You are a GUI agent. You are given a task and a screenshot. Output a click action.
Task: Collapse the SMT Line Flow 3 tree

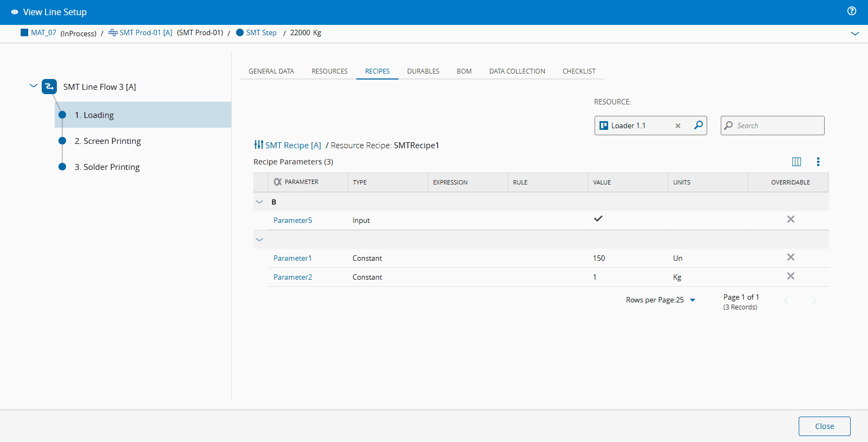point(34,86)
